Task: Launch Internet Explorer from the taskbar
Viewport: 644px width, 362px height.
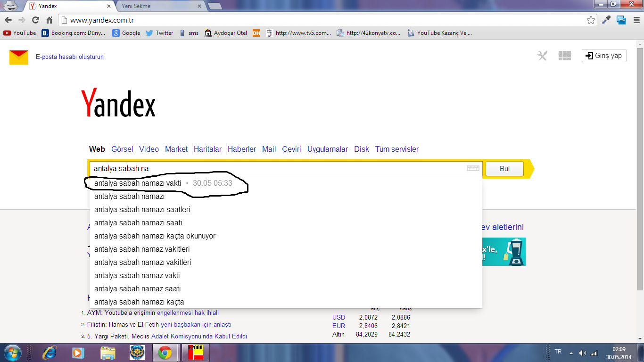Action: 49,353
